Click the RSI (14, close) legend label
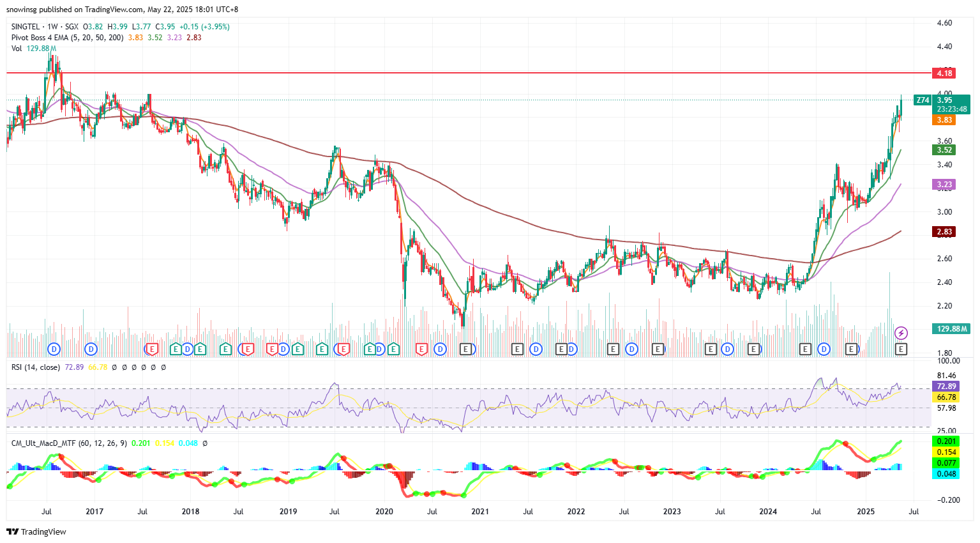The height and width of the screenshot is (543, 980). point(36,367)
